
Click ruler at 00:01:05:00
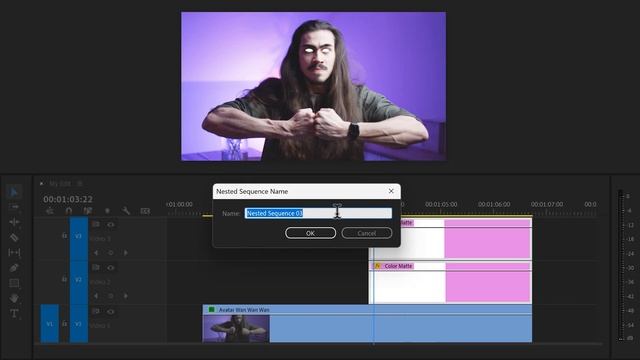441,204
